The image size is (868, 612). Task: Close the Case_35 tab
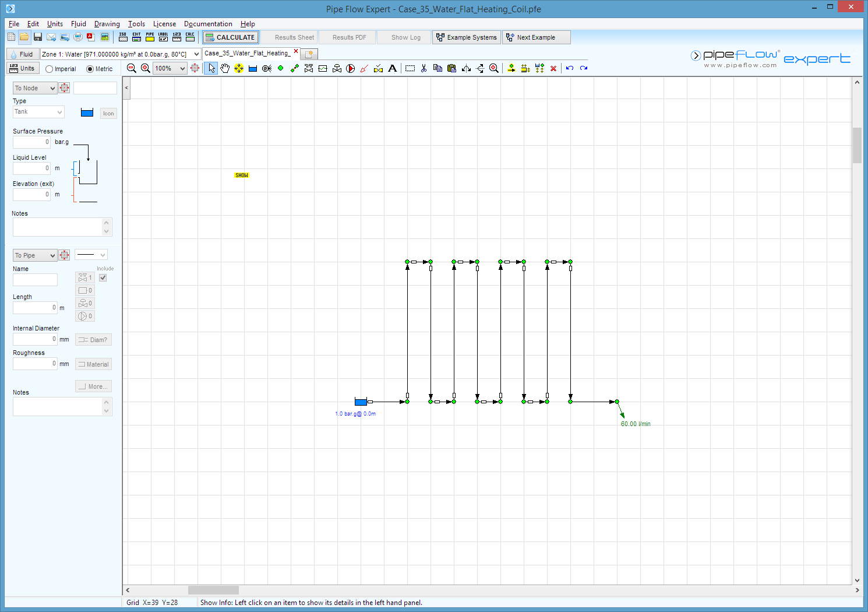point(296,51)
